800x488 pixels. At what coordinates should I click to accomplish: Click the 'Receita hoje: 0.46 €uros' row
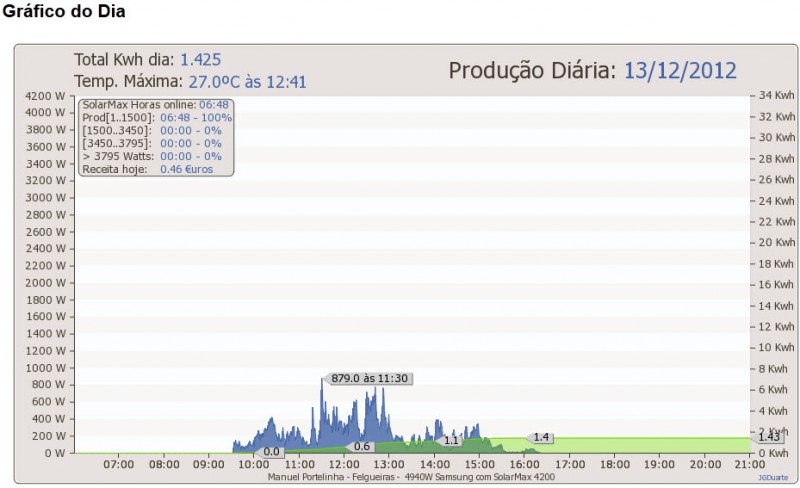(x=147, y=169)
